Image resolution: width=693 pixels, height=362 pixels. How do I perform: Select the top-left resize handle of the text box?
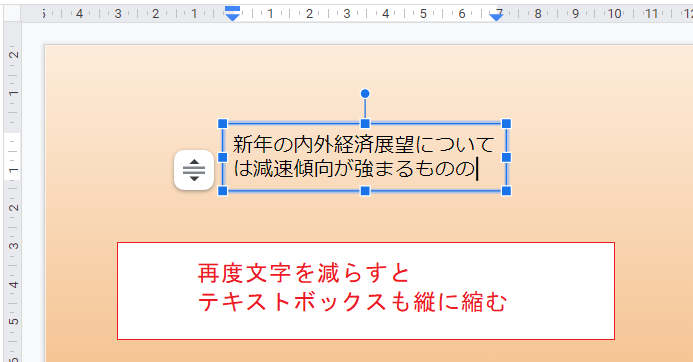[x=223, y=123]
